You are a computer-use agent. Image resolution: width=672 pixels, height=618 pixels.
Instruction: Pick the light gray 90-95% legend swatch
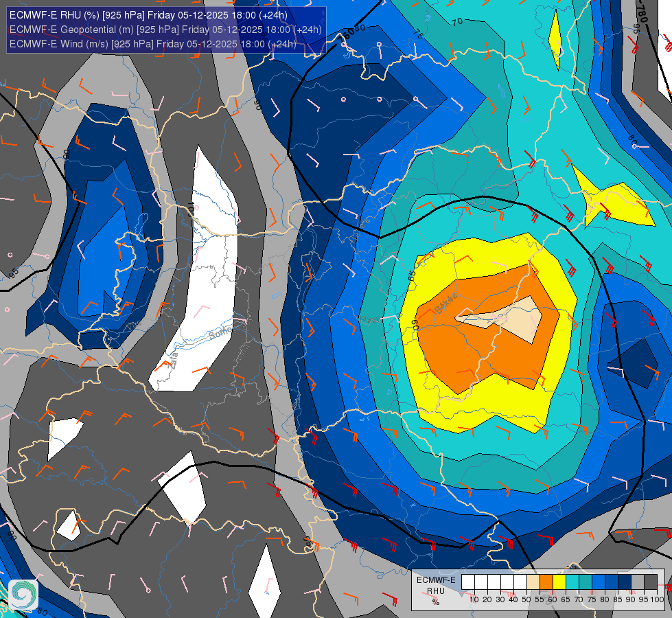638,582
